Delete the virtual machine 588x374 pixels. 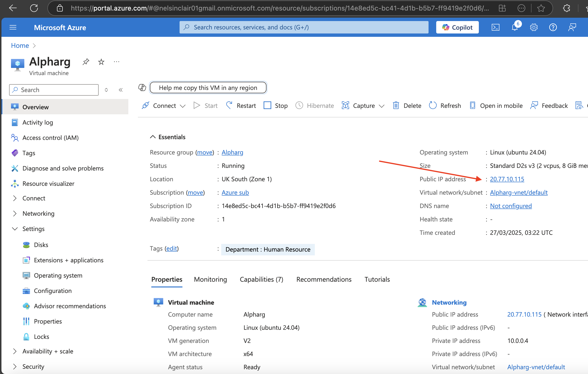coord(407,105)
